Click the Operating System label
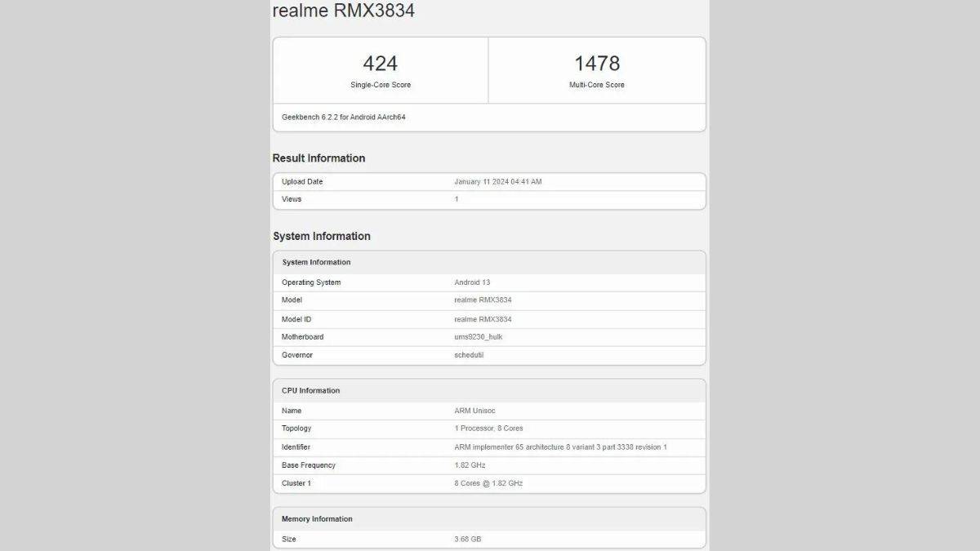 pos(311,282)
